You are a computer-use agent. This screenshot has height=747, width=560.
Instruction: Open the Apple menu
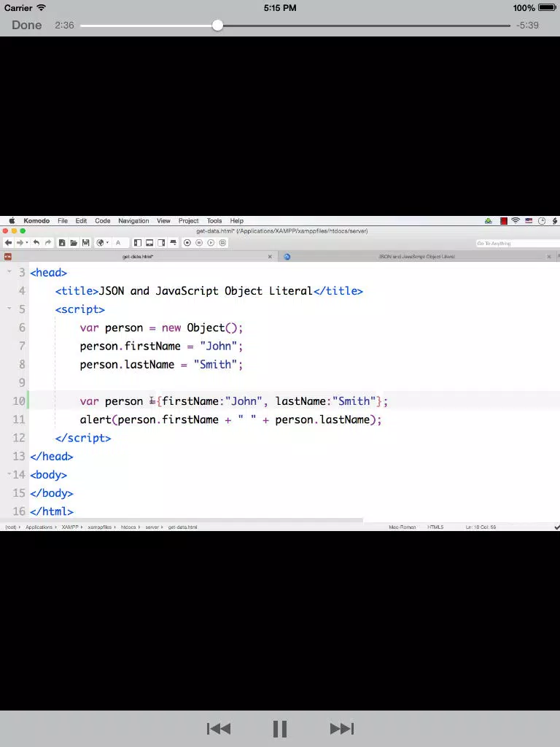(12, 220)
